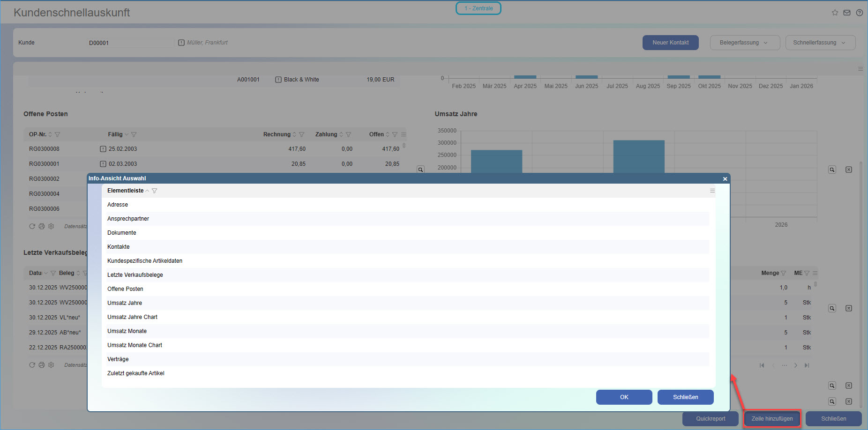Open Offene Posten table settings gear
This screenshot has height=430, width=868.
51,226
